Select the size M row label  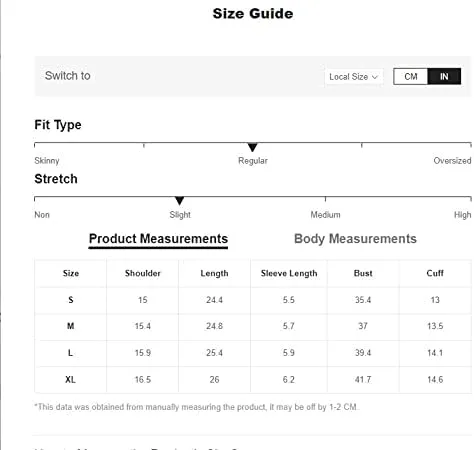pyautogui.click(x=71, y=326)
